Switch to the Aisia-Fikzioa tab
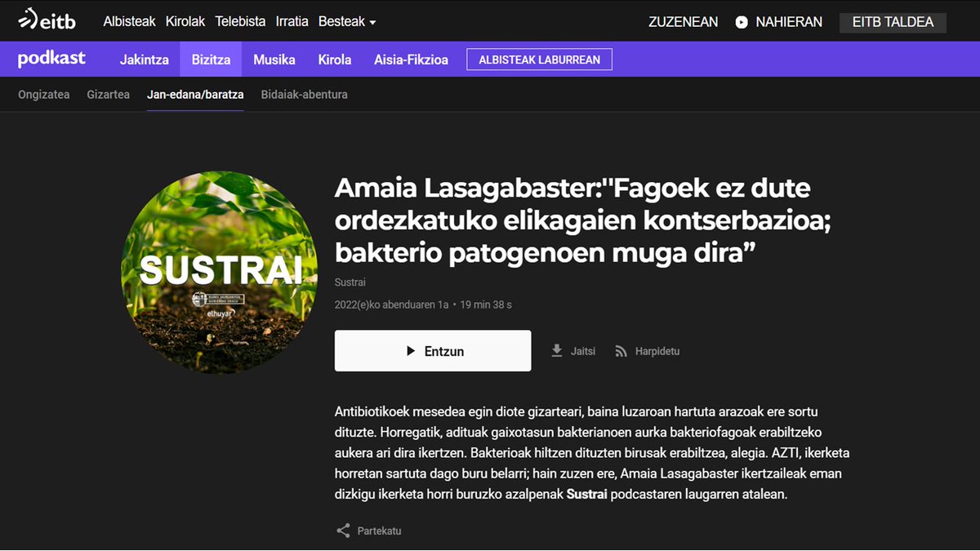The height and width of the screenshot is (551, 980). click(411, 60)
